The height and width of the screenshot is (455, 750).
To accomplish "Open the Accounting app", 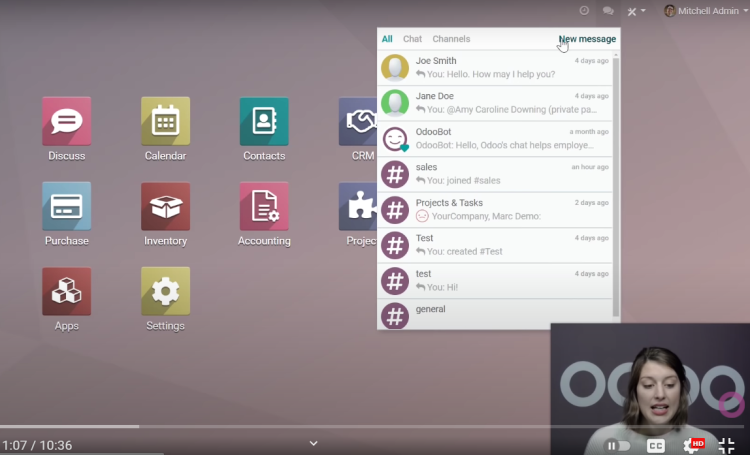I will 264,206.
